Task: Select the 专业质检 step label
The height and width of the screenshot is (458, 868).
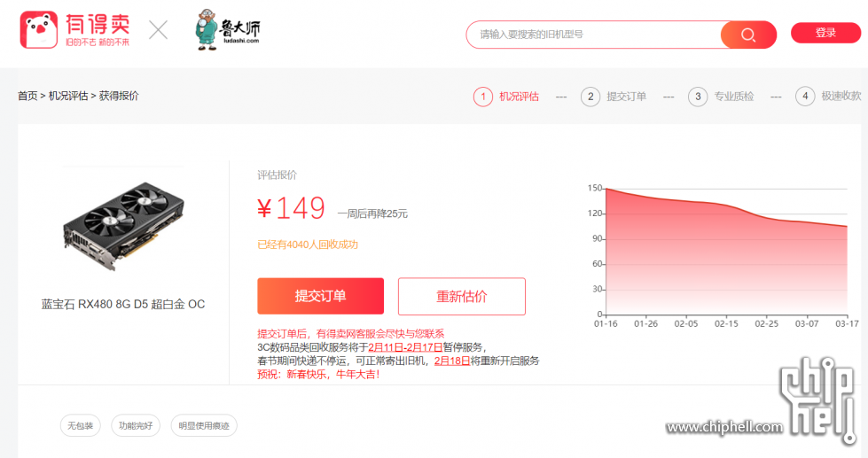Action: tap(733, 97)
